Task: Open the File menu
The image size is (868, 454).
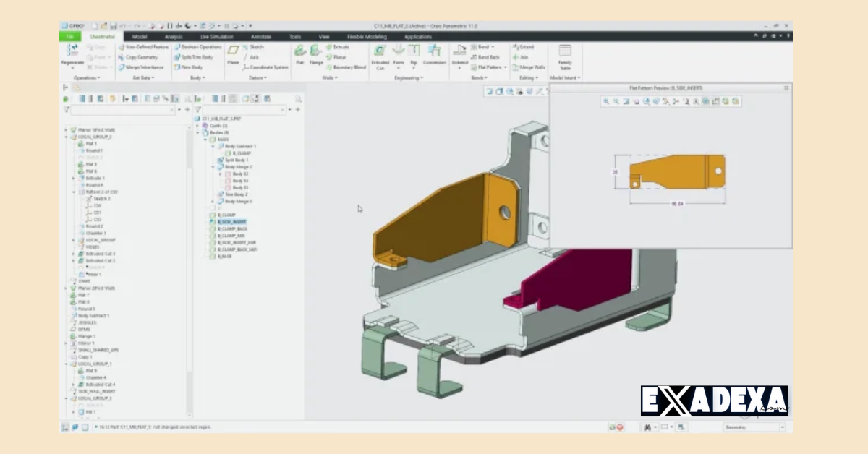Action: click(70, 36)
